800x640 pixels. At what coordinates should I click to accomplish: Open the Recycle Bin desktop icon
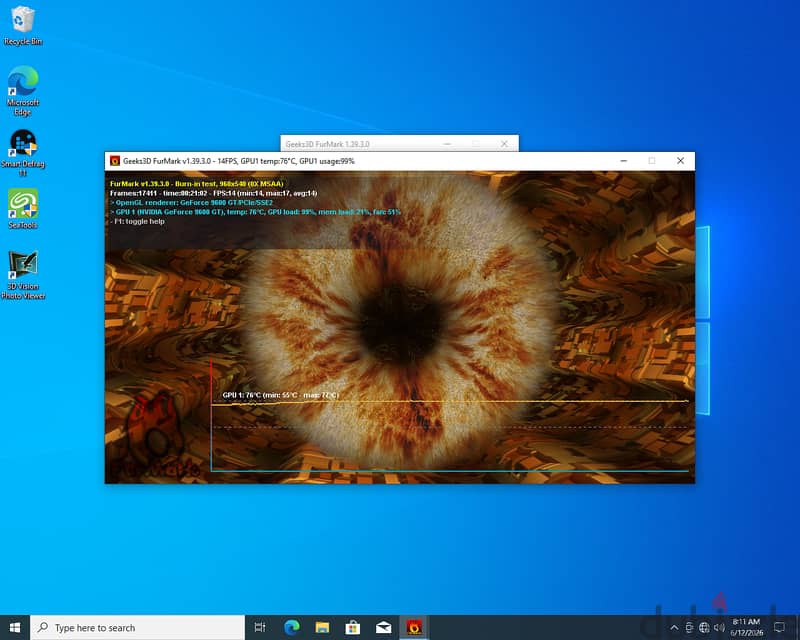tap(23, 26)
